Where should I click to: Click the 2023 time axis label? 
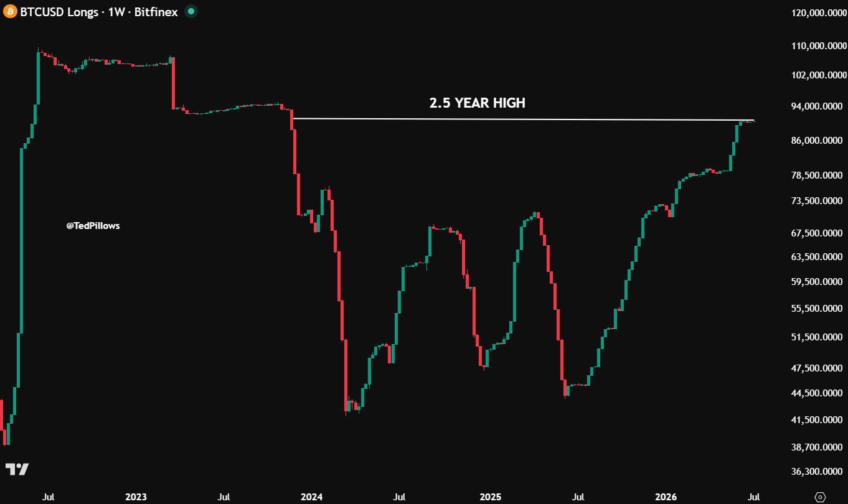[x=136, y=497]
